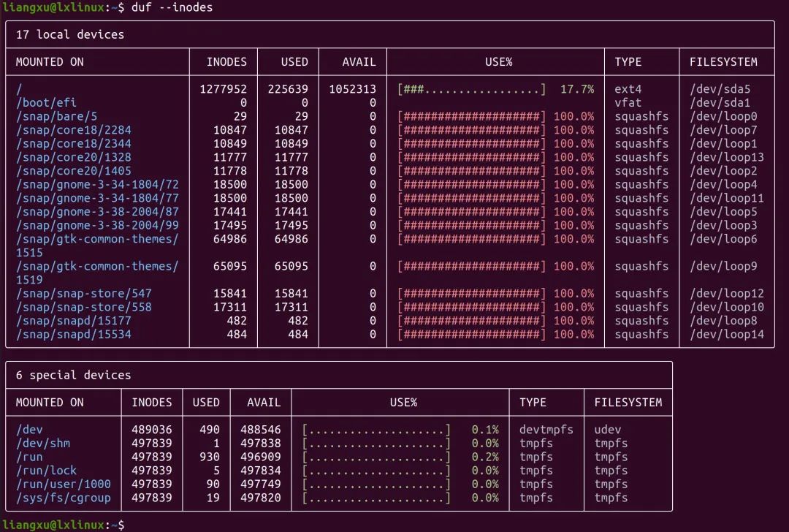This screenshot has width=789, height=532.
Task: Click /snap/gnome-3-38-2004/87 mount path
Action: pos(97,211)
